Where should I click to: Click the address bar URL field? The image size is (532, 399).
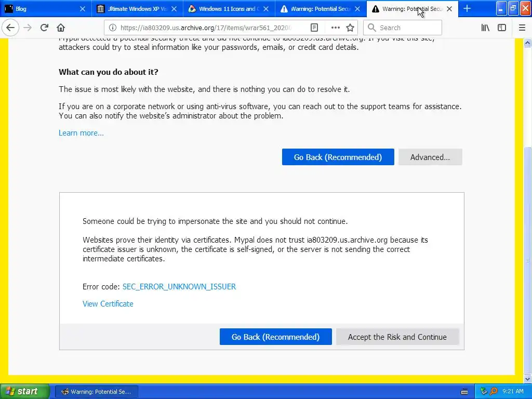coord(206,28)
